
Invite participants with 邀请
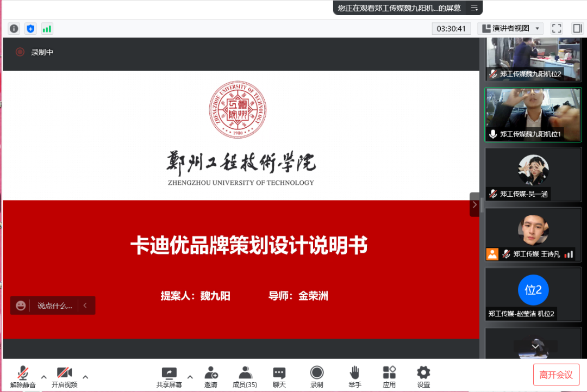(211, 377)
